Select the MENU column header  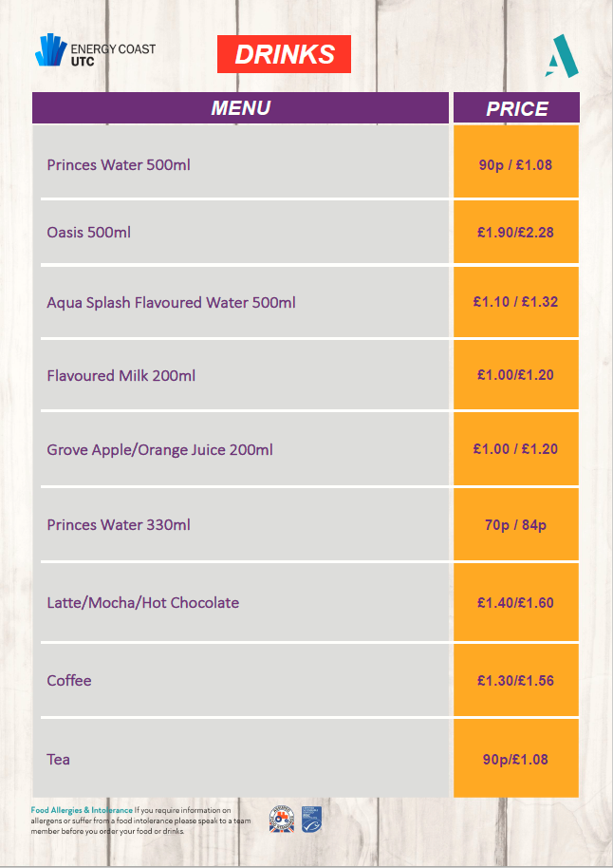tap(241, 107)
